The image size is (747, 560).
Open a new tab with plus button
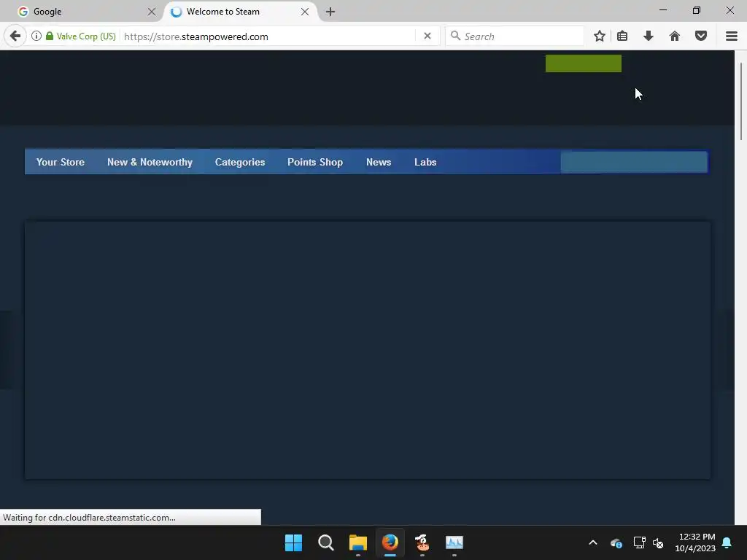[330, 12]
